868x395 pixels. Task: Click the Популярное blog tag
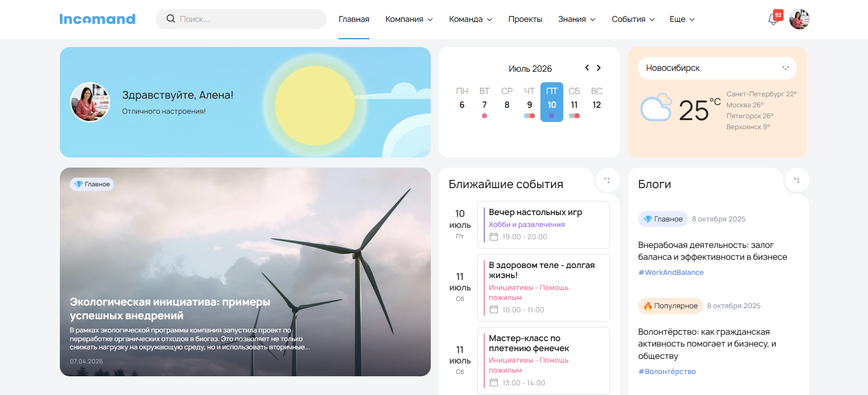coord(670,306)
